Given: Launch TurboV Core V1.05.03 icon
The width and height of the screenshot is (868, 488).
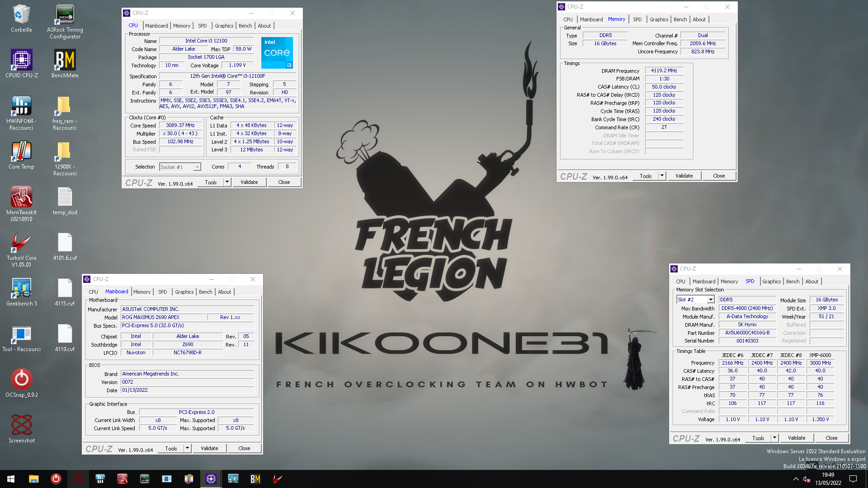Looking at the screenshot, I should (x=21, y=250).
